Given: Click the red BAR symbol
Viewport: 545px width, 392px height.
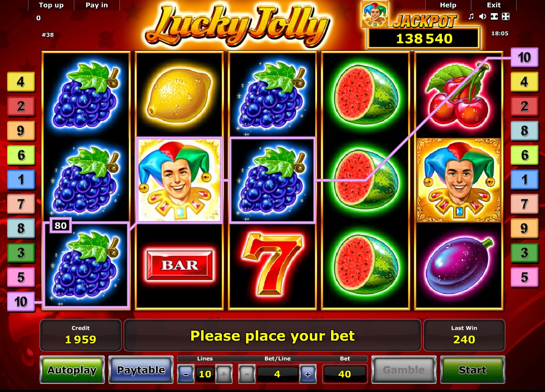Looking at the screenshot, I should [x=179, y=265].
